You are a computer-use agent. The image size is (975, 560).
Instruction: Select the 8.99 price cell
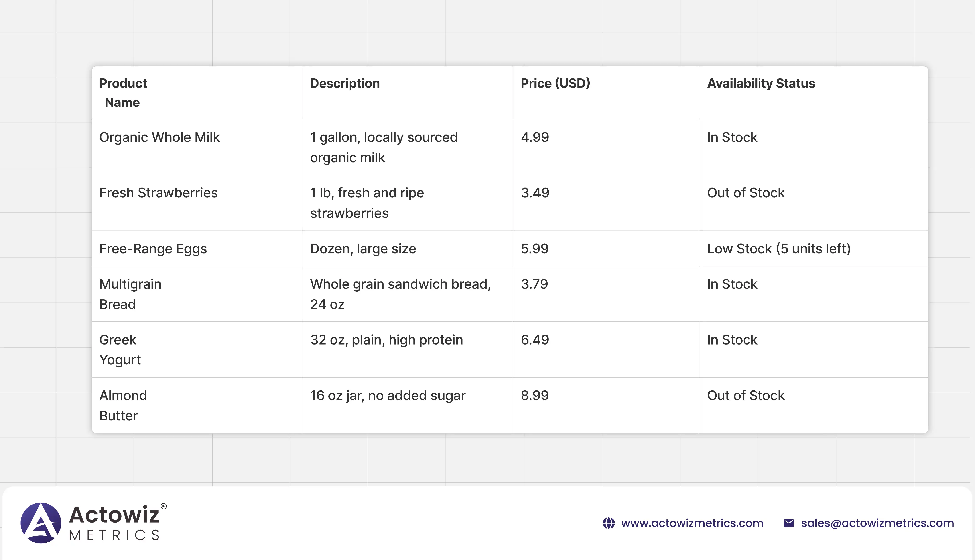(534, 395)
